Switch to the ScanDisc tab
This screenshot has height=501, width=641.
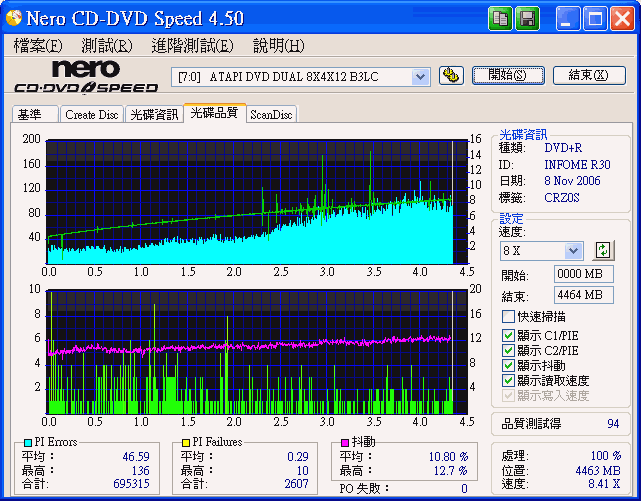(271, 114)
